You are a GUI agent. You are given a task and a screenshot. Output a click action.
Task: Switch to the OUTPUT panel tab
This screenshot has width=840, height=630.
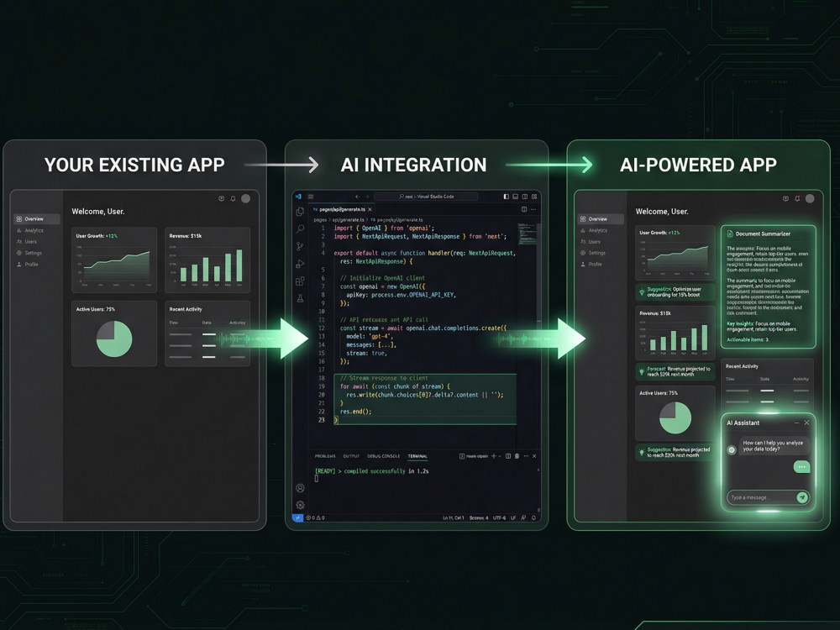coord(351,456)
